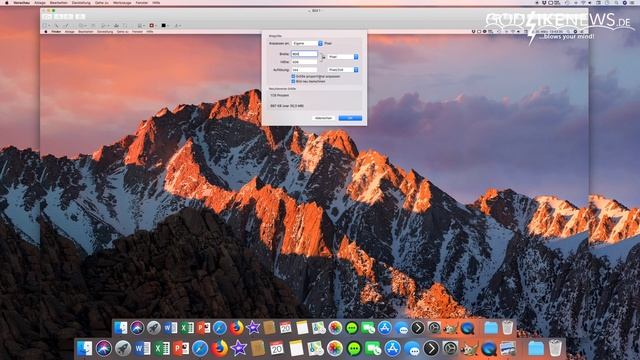Open the Werkzeuge menu
Screen dimensions: 640x360
point(122,2)
